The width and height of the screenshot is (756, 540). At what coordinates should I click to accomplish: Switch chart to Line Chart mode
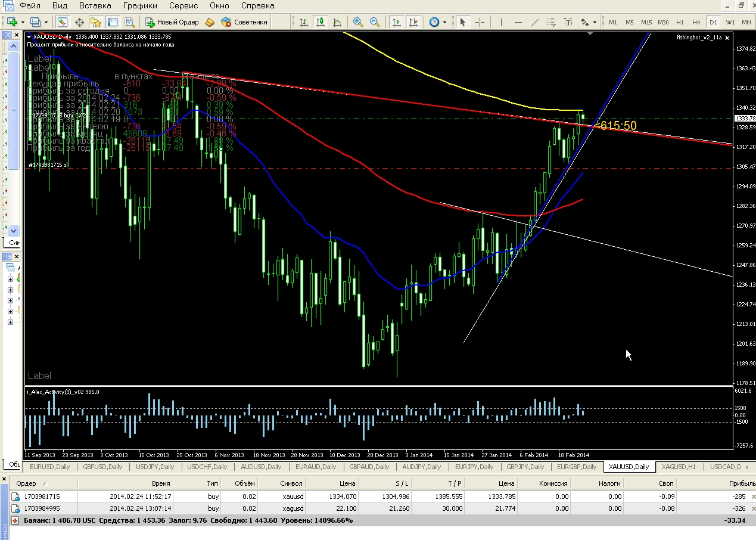337,22
